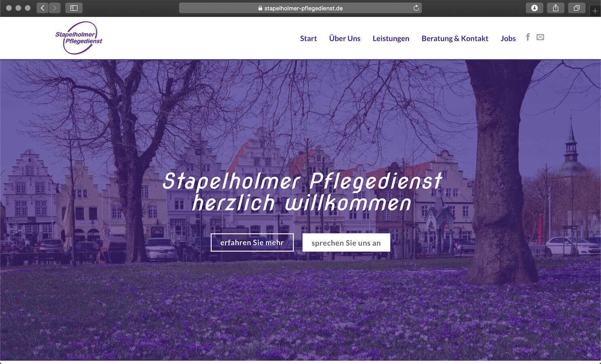Go forward with the Safari forward arrow
This screenshot has height=364, width=601.
55,8
